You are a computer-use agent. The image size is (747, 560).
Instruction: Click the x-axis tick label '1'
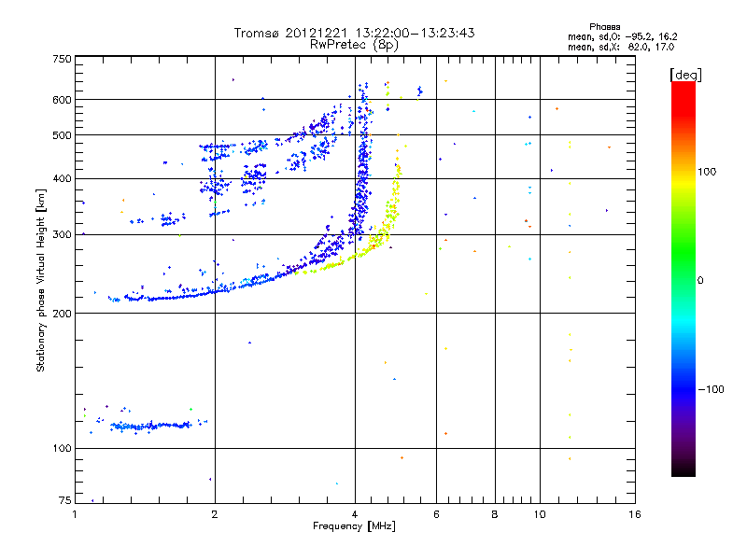[75, 514]
